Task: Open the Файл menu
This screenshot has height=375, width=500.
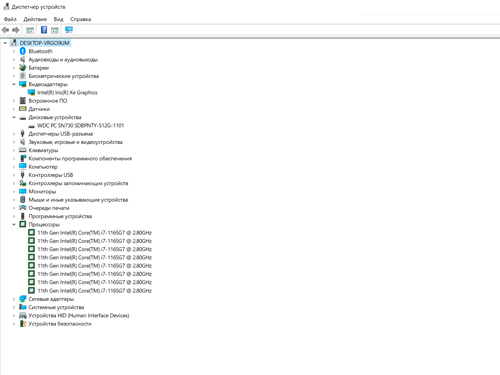Action: pos(10,19)
